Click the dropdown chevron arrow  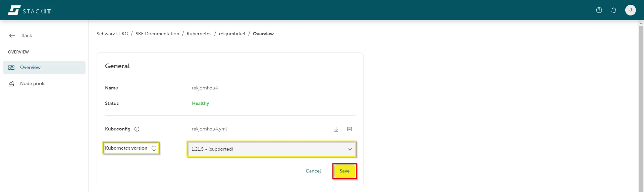(350, 149)
